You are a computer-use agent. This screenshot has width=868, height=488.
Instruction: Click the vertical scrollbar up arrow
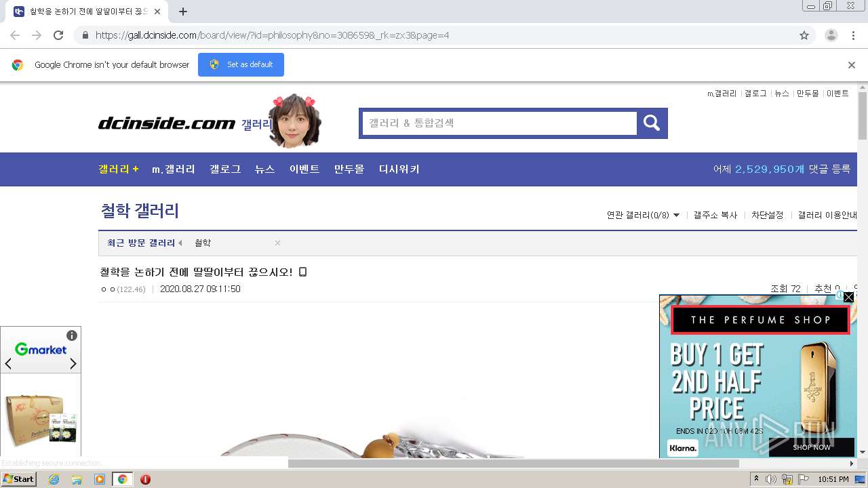(862, 88)
